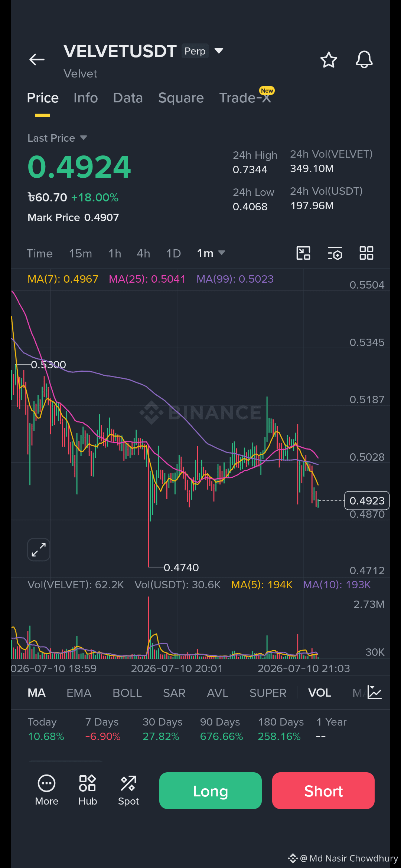The height and width of the screenshot is (868, 401).
Task: Tap the +18.00% change value
Action: (95, 197)
